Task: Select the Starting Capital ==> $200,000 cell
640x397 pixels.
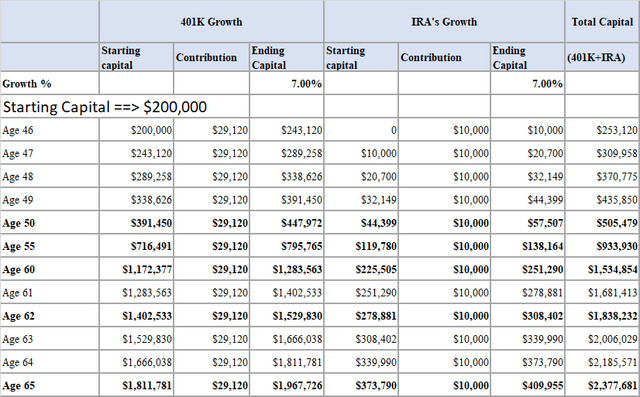Action: (124, 107)
